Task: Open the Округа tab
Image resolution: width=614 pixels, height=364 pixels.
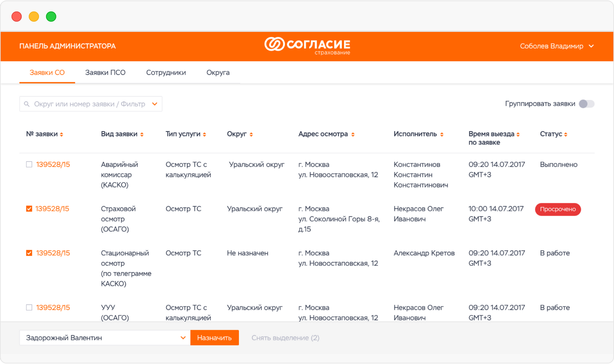Action: [x=218, y=73]
